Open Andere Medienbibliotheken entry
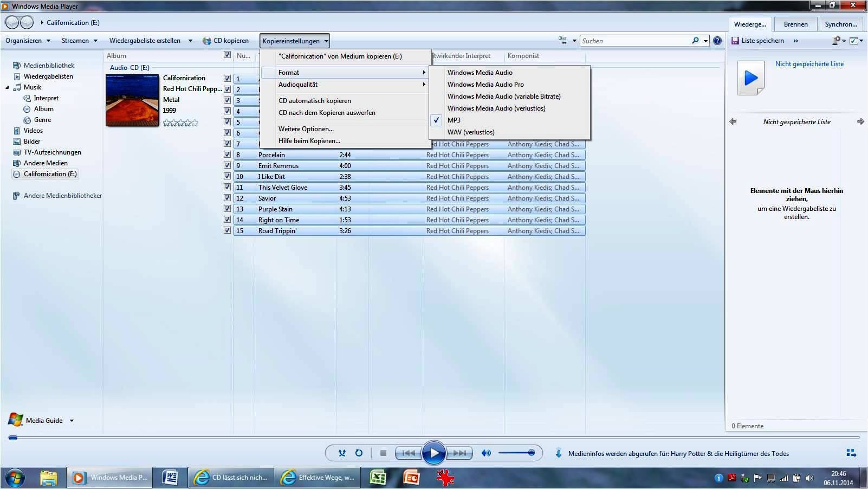868x489 pixels. point(57,196)
